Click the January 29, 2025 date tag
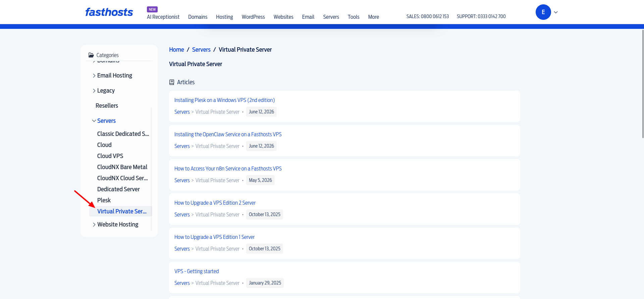This screenshot has height=299, width=644. 265,283
